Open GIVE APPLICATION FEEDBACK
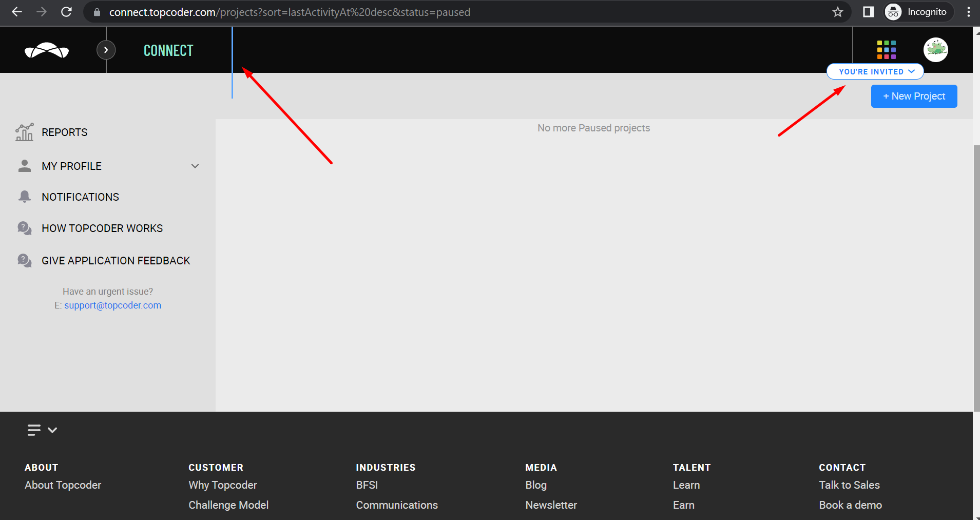The width and height of the screenshot is (980, 520). (116, 261)
